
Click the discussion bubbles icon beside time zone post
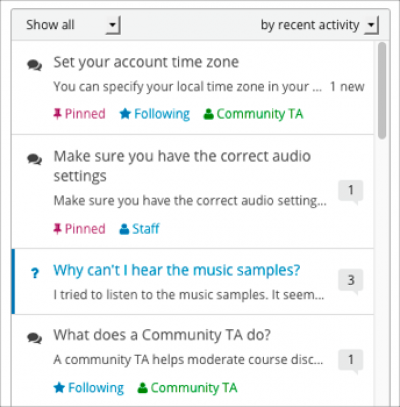click(34, 65)
